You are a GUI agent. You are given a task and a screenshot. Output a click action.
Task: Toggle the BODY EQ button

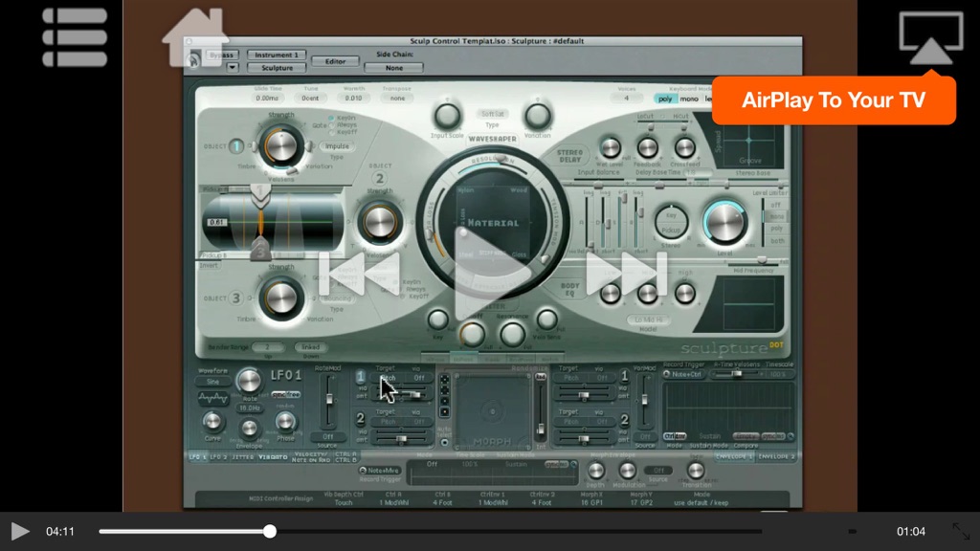point(569,289)
